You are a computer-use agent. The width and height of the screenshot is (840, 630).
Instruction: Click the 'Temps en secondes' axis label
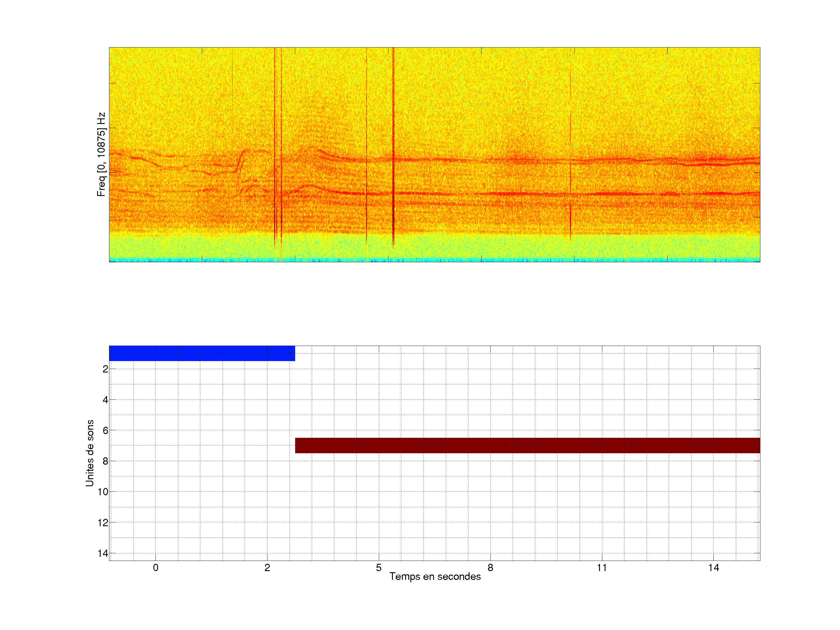click(x=435, y=576)
